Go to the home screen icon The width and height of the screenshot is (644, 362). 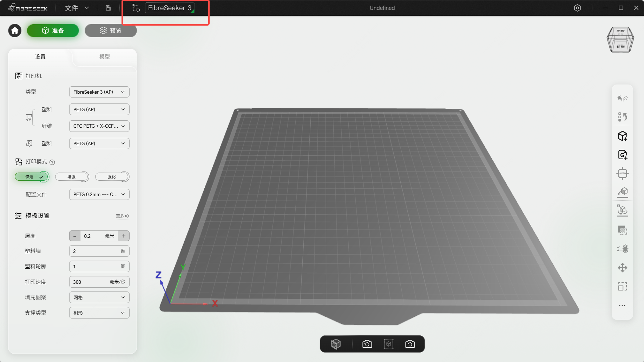pyautogui.click(x=15, y=31)
